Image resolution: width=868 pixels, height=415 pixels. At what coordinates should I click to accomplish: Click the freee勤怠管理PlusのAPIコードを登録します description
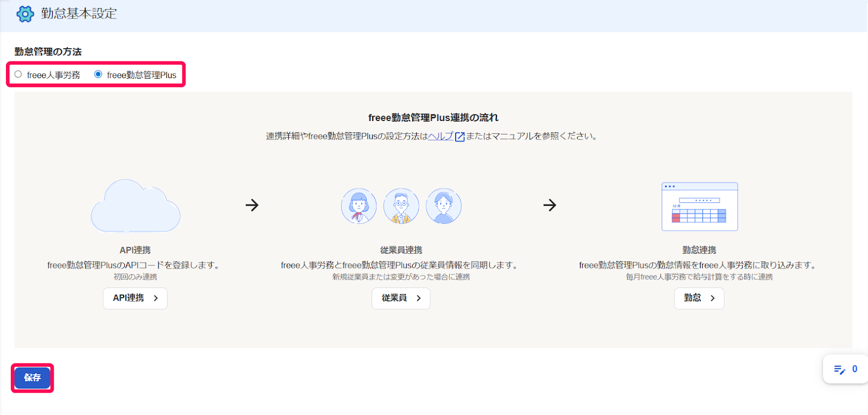[135, 265]
